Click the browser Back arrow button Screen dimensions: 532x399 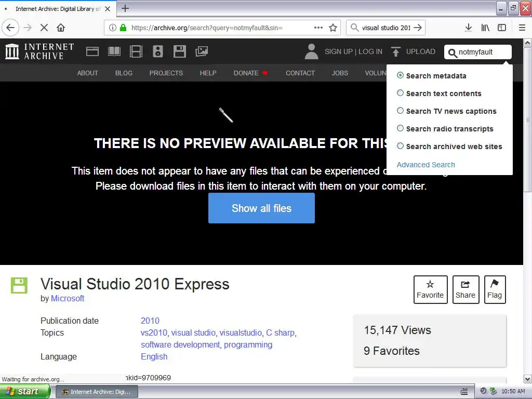click(10, 28)
